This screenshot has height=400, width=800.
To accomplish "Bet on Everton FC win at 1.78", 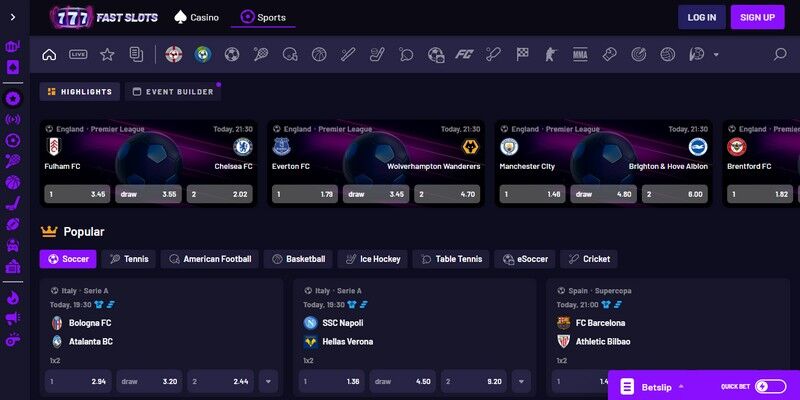I will click(x=305, y=194).
